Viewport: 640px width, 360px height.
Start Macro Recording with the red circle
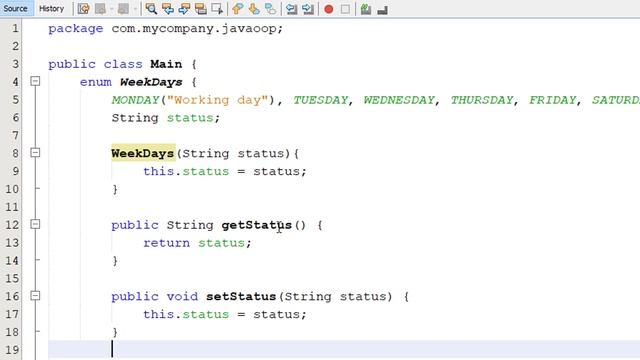click(x=329, y=9)
